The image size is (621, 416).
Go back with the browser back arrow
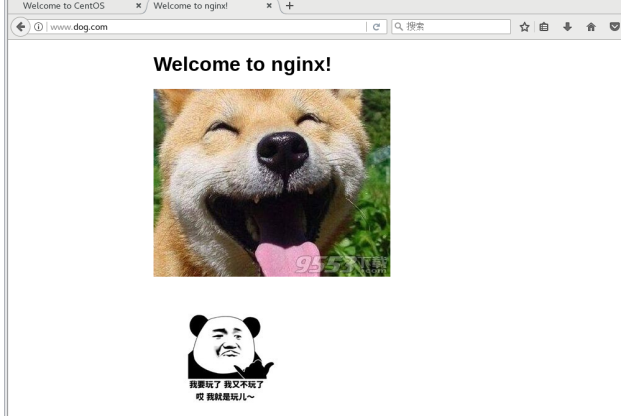20,27
